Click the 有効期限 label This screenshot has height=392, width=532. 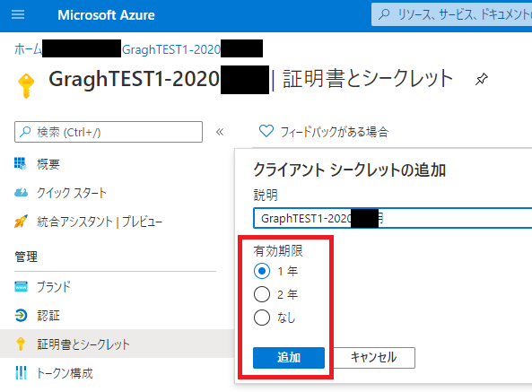278,251
